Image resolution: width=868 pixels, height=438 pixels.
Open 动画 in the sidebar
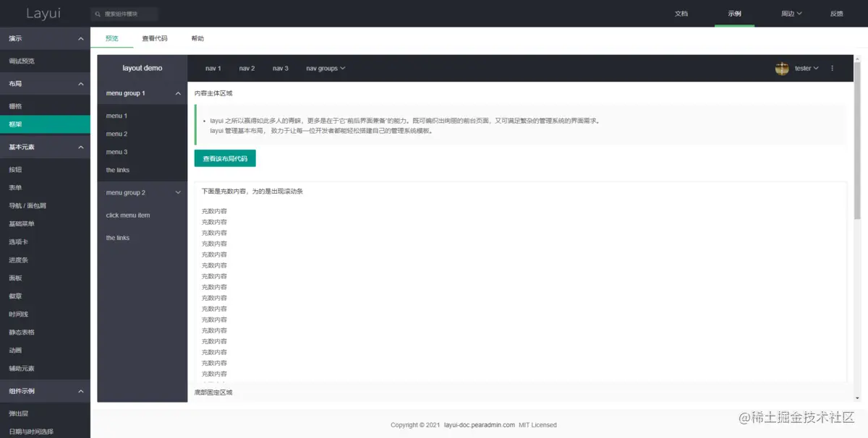point(45,350)
